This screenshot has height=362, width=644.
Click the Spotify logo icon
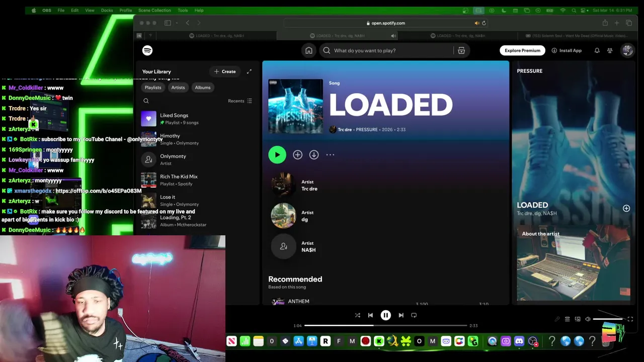(147, 50)
